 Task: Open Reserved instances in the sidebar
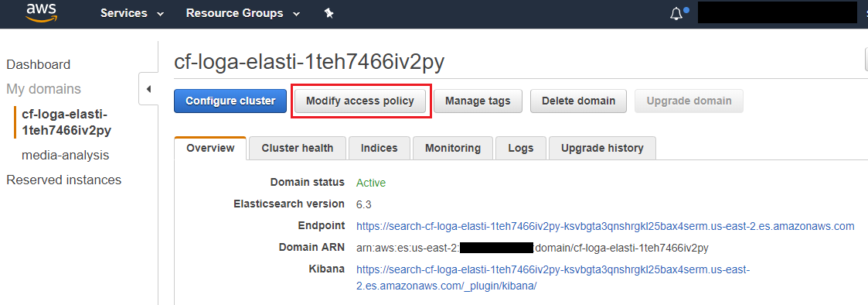[x=63, y=180]
